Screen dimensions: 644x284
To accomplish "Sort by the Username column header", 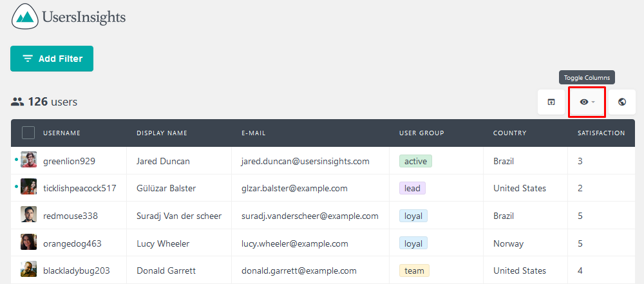I will [62, 133].
